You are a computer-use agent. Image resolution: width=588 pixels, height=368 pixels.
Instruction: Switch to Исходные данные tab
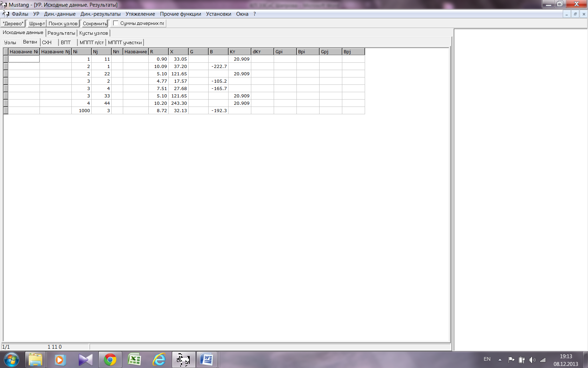pos(23,33)
